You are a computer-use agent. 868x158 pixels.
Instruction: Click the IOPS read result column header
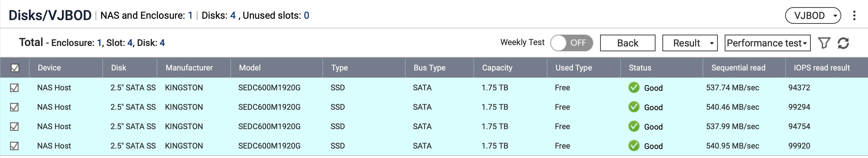(x=821, y=67)
